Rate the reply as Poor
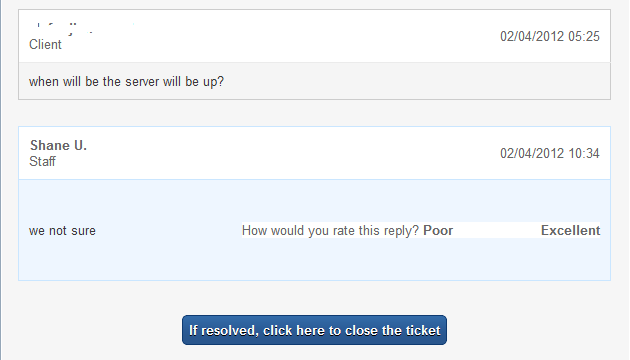The width and height of the screenshot is (630, 360). click(438, 231)
